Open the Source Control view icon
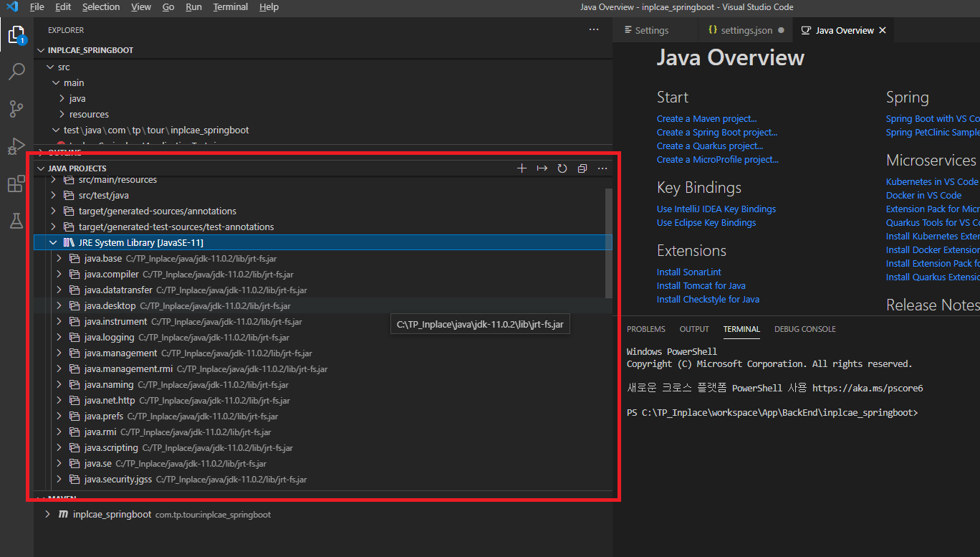Screen dimensions: 980x557 click(x=16, y=109)
